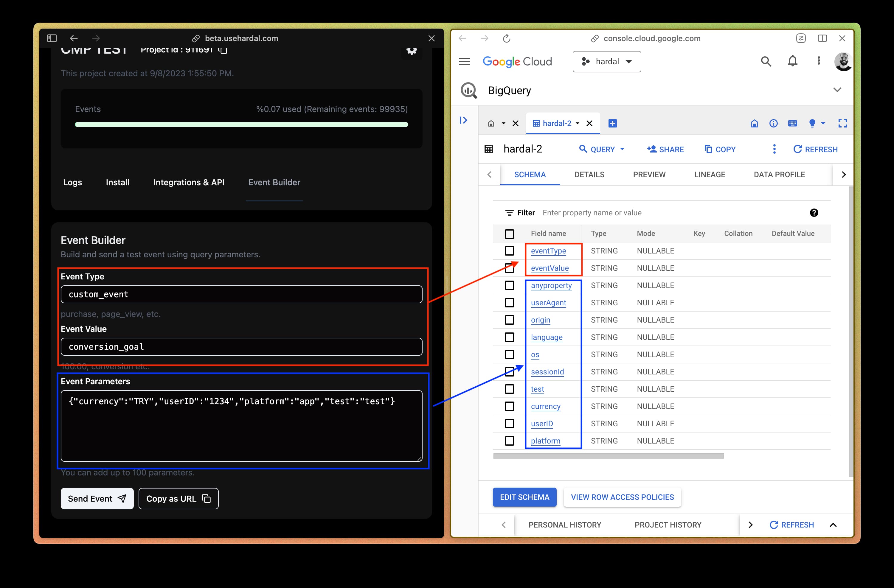Add a new BigQuery tab
The height and width of the screenshot is (588, 894).
tap(613, 124)
